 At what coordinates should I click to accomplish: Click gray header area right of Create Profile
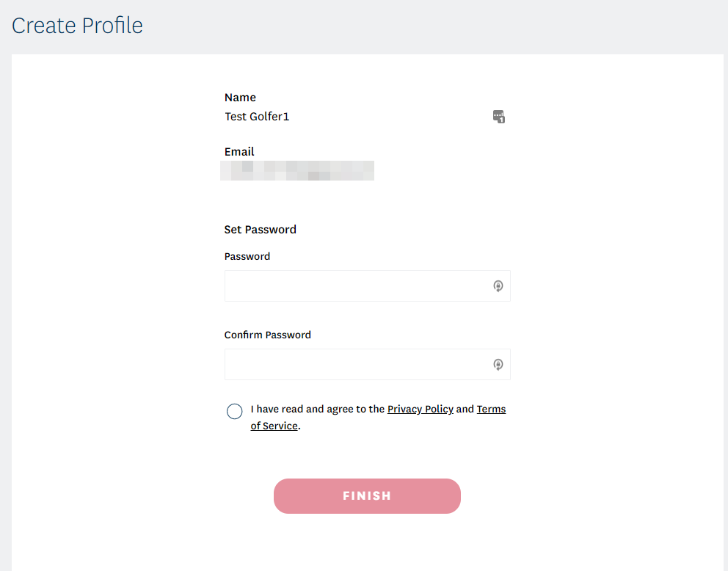pos(440,26)
